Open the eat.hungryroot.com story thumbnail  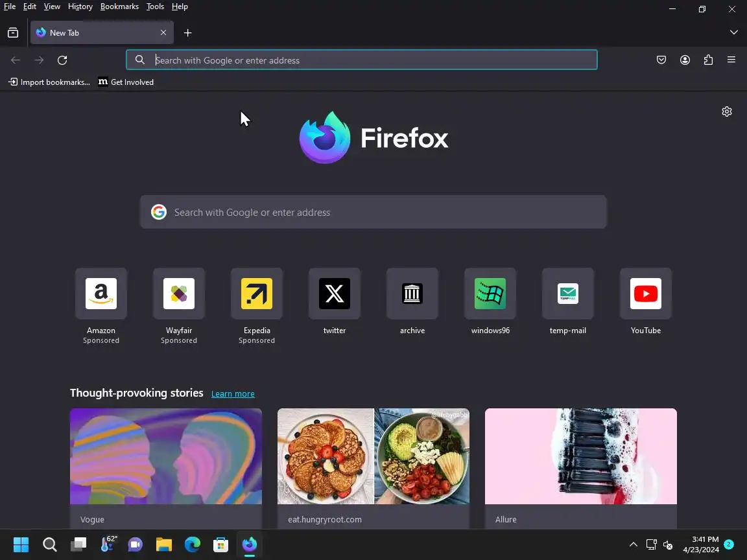(373, 456)
